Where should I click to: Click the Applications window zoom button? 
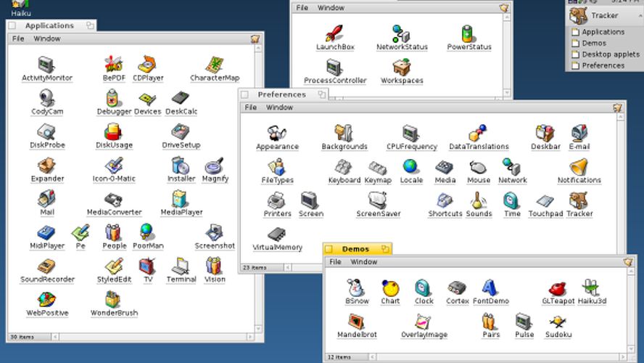pyautogui.click(x=90, y=25)
